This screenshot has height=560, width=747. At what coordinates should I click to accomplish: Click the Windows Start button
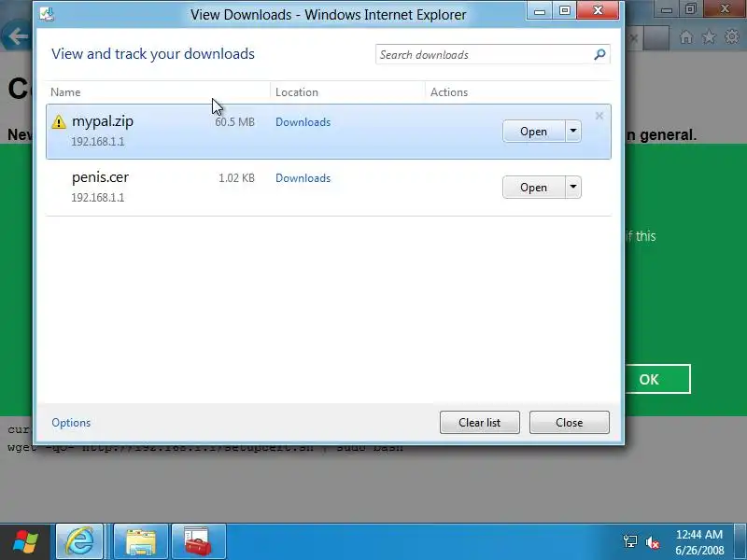click(25, 542)
